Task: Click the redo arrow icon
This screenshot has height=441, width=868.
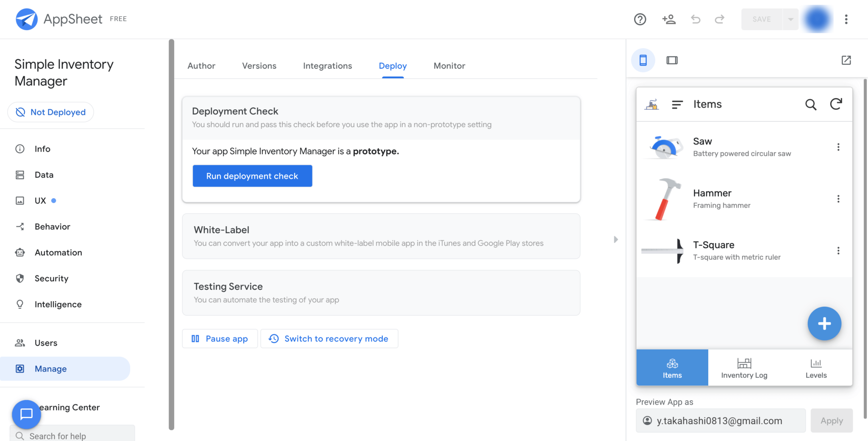Action: click(x=720, y=19)
